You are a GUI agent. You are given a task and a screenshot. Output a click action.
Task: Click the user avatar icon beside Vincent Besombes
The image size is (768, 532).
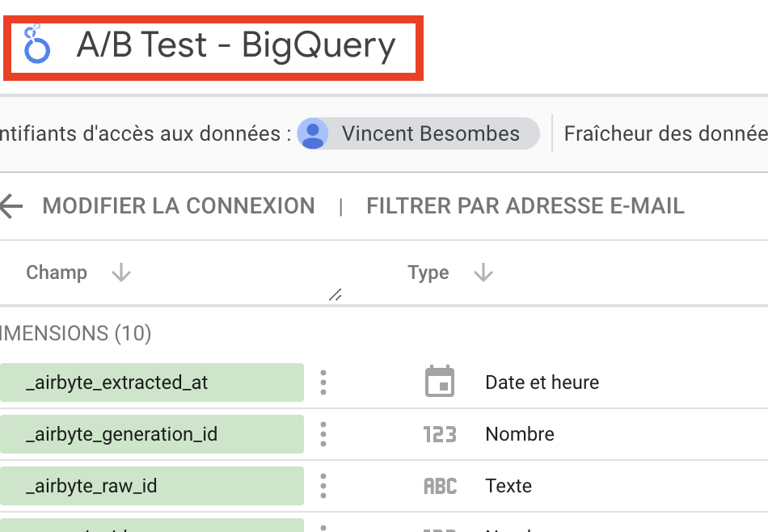313,133
